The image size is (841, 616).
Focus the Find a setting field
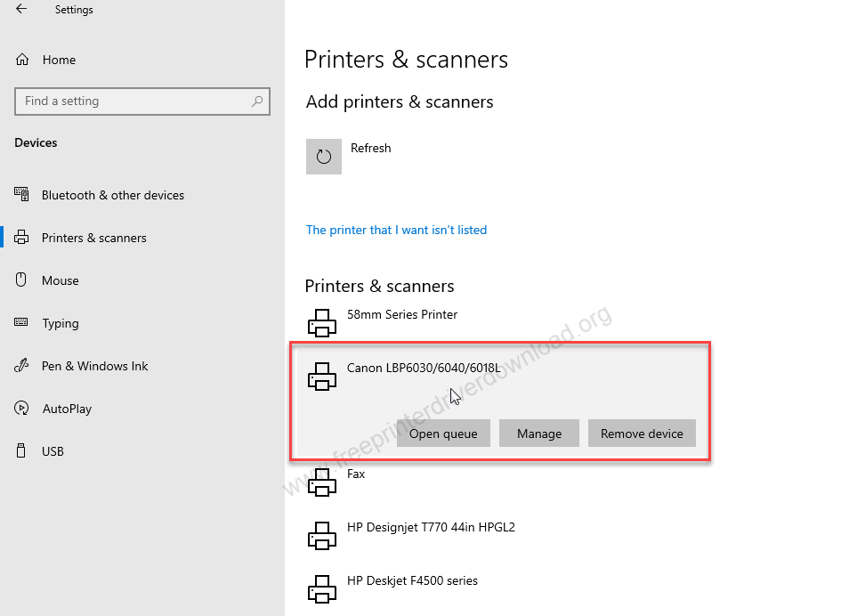tap(142, 101)
